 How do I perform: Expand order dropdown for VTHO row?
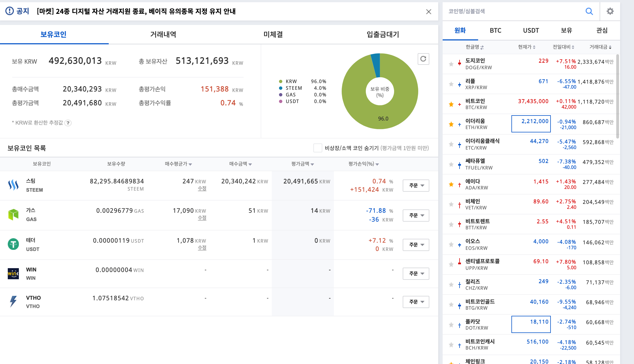point(416,302)
